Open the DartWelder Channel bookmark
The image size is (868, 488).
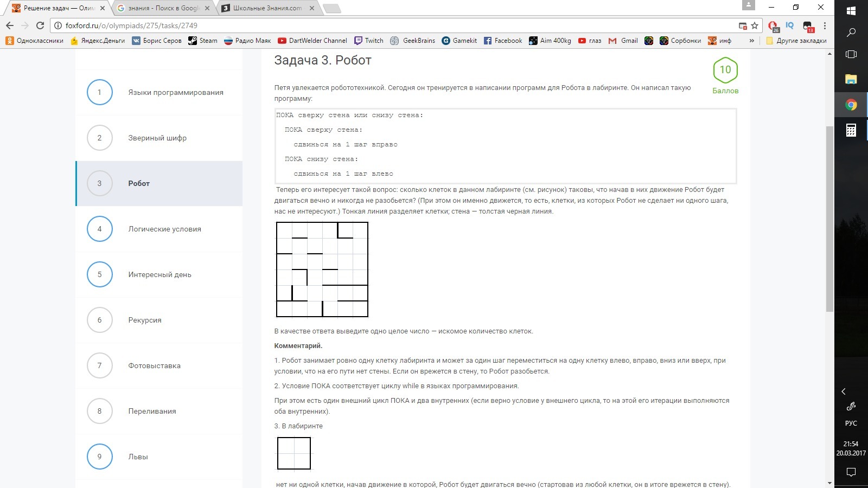tap(312, 41)
